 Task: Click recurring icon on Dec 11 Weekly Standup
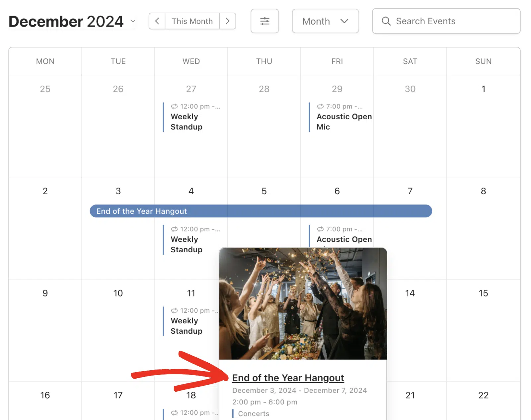pyautogui.click(x=174, y=311)
